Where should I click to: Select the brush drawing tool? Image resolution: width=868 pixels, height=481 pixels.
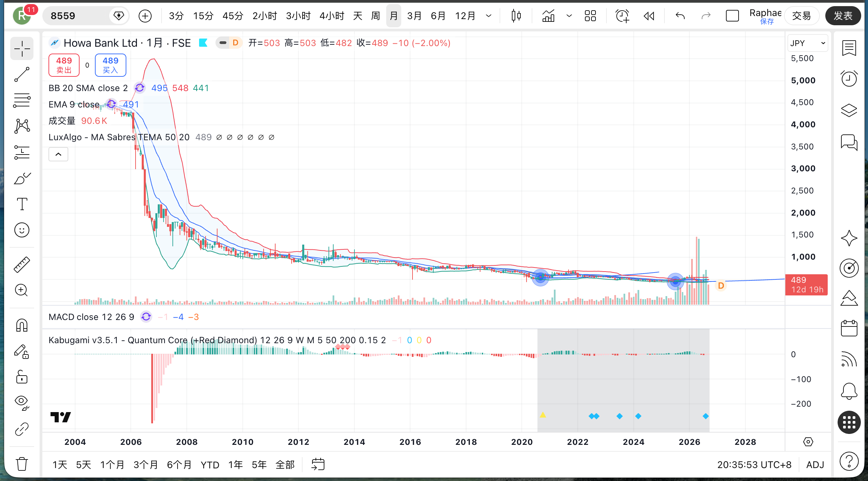click(22, 178)
